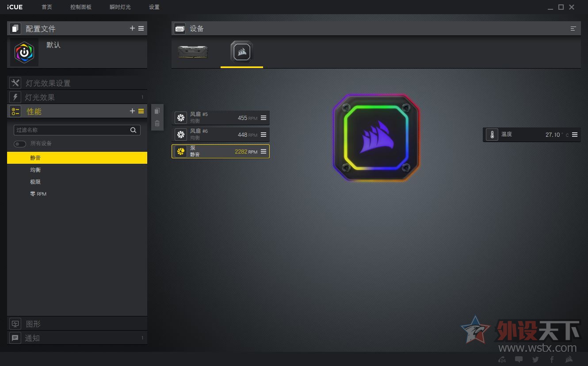588x366 pixels.
Task: Open the 泵 pump options menu
Action: (263, 151)
